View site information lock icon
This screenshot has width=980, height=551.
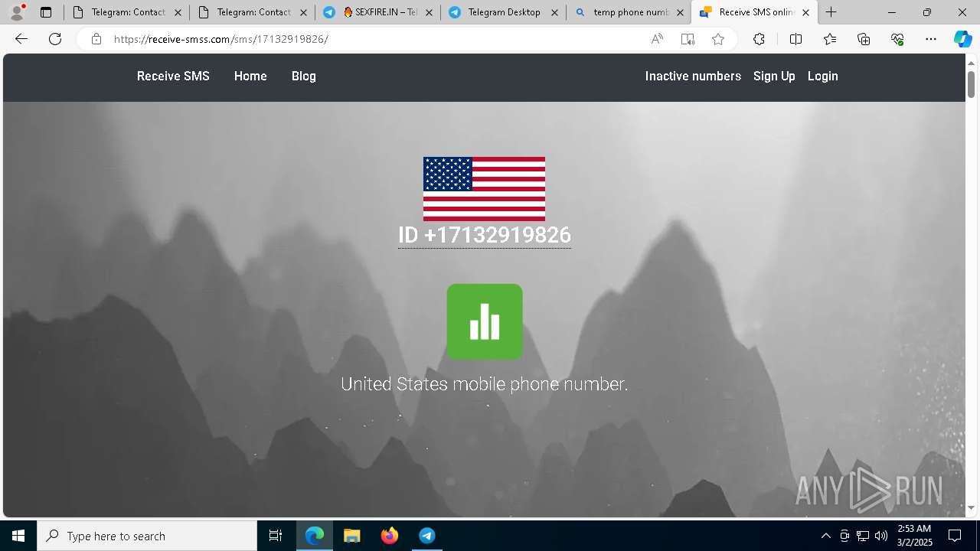coord(96,39)
